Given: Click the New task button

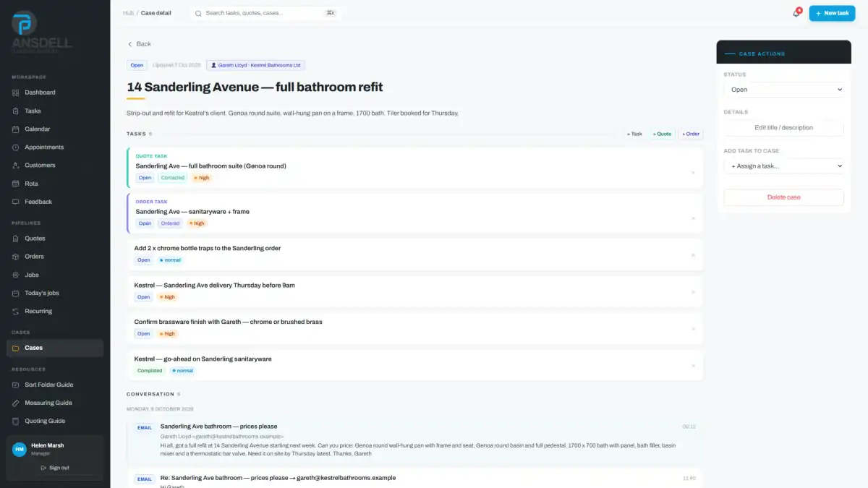Looking at the screenshot, I should point(832,13).
